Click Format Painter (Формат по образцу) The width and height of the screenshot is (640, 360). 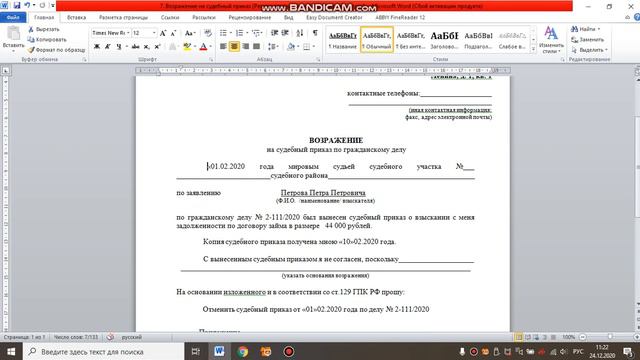(57, 50)
